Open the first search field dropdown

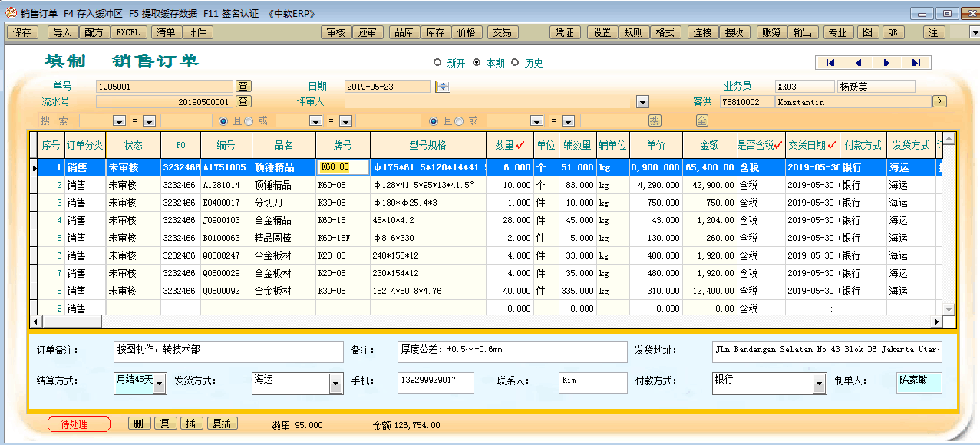[x=119, y=121]
